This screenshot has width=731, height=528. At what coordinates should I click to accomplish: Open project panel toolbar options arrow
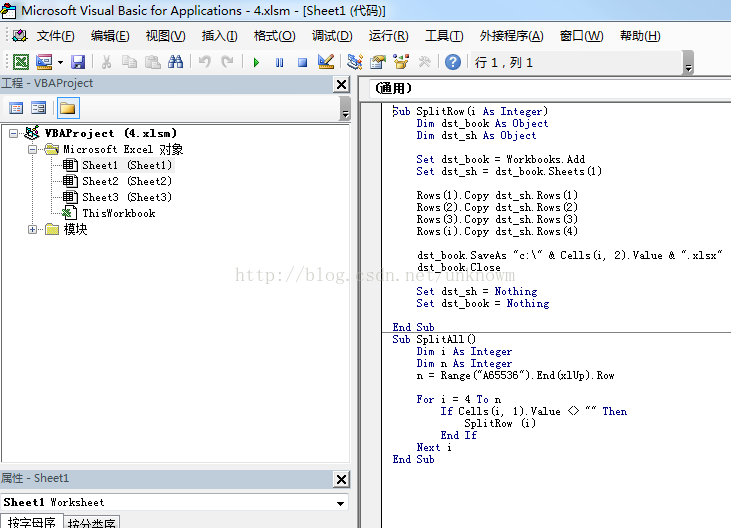pos(345,109)
